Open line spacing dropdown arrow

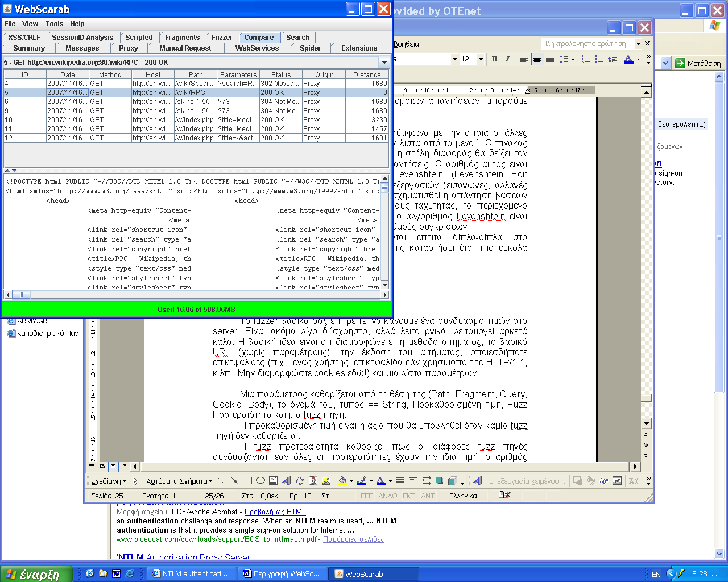[573, 59]
